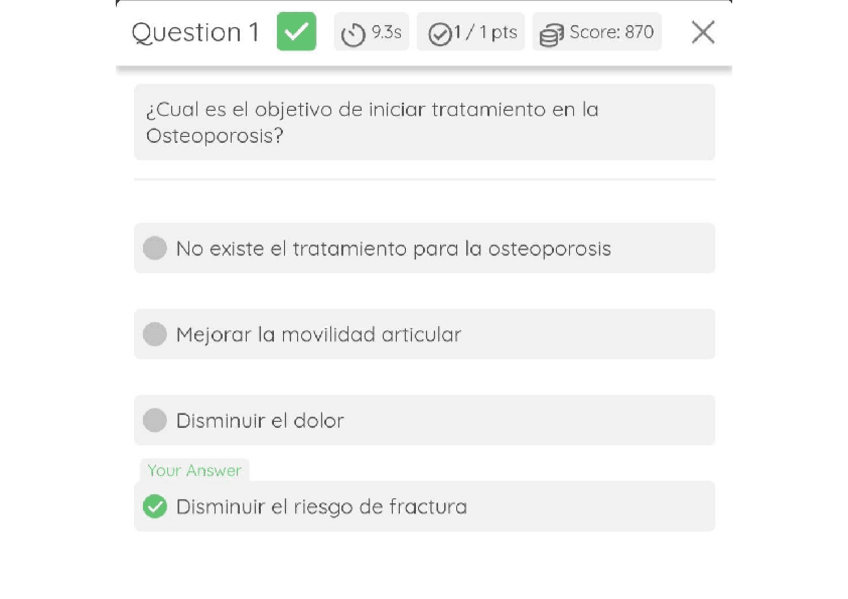Choose answer text 'Disminuir el dolor'

click(260, 420)
